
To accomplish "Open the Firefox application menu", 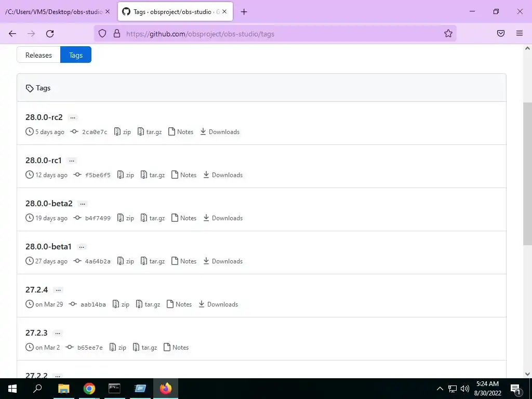I will [520, 33].
